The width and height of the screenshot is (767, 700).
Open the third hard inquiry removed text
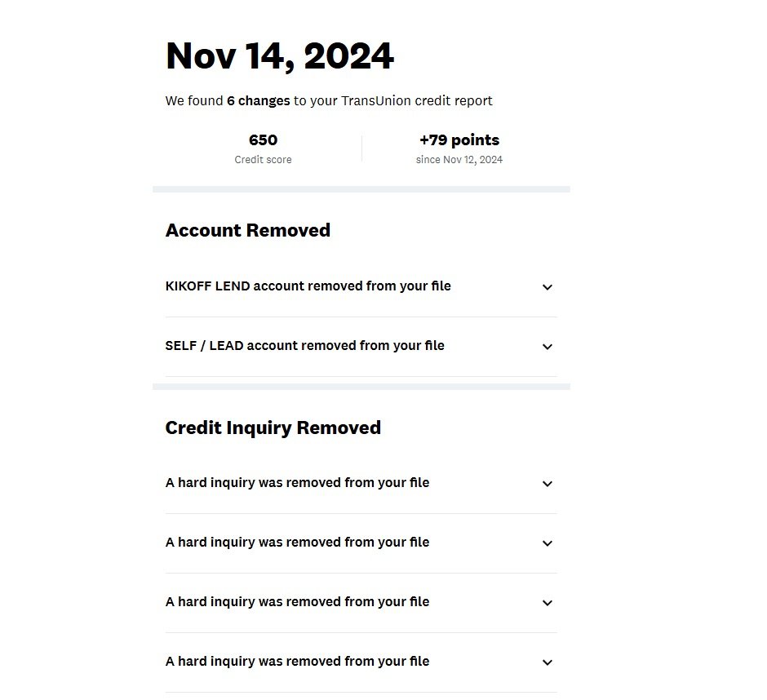pyautogui.click(x=297, y=602)
